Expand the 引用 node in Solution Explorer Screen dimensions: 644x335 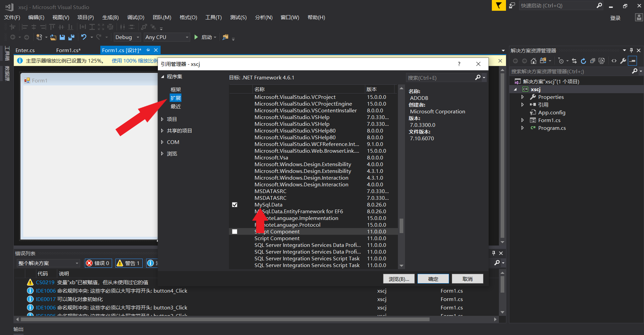point(522,105)
